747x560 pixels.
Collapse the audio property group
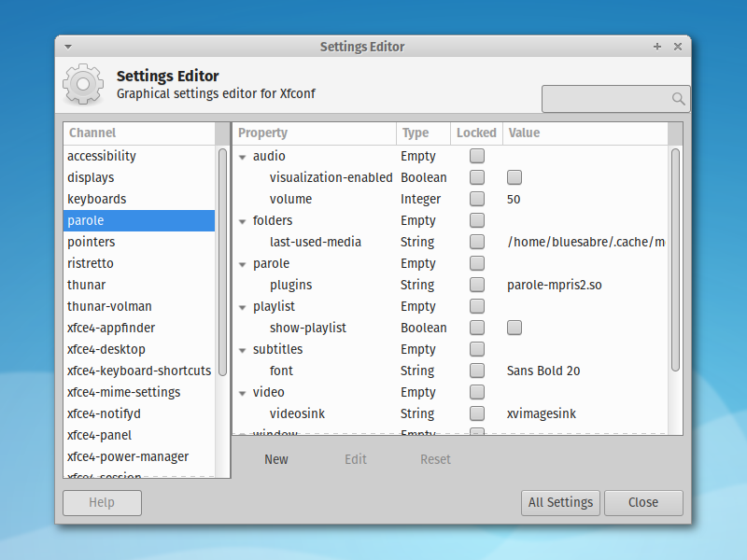[243, 156]
